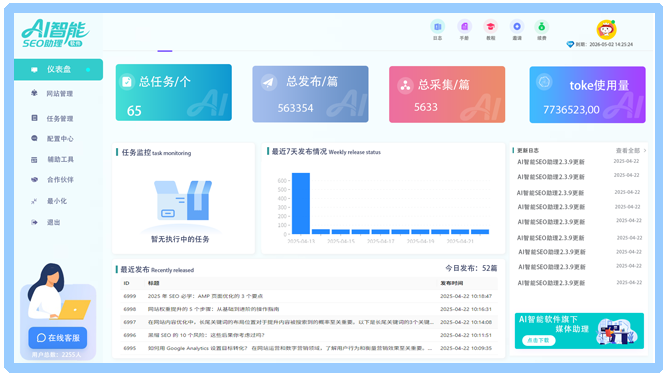Click the 暂无执行中的任务 message
Screen dimensions: 663x378
180,239
